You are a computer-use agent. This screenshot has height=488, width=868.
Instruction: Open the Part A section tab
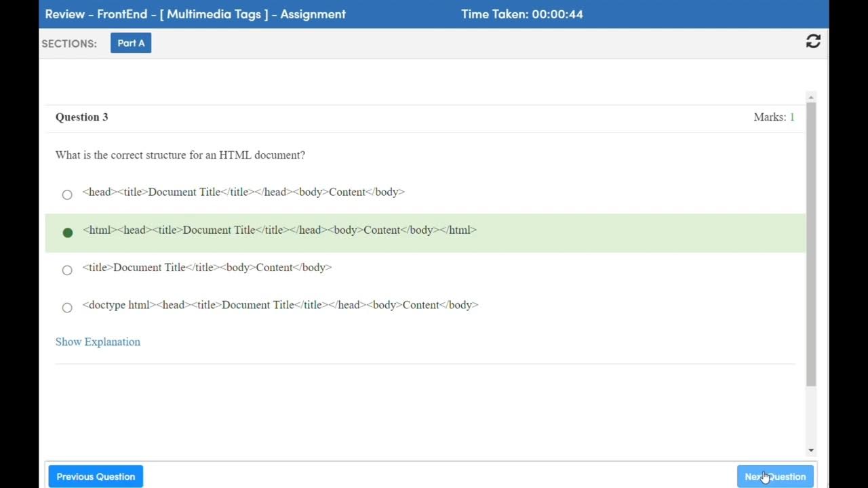pos(131,43)
